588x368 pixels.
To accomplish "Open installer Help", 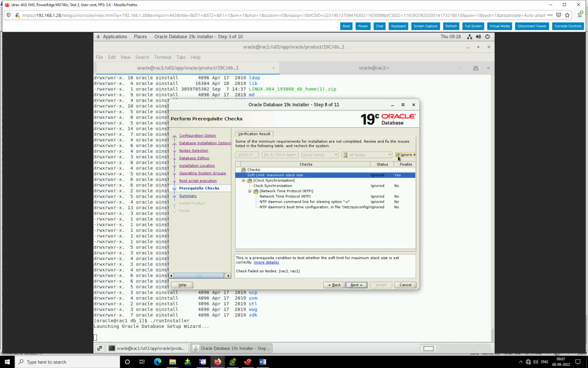I will 182,285.
